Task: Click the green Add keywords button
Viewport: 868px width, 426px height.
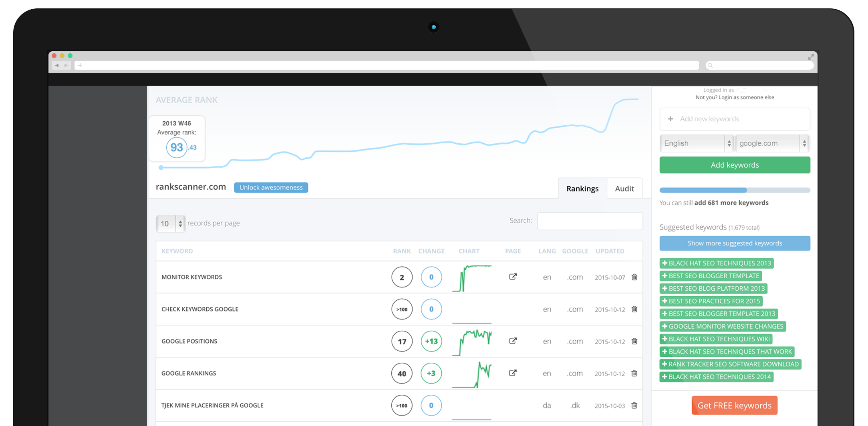Action: pyautogui.click(x=735, y=165)
